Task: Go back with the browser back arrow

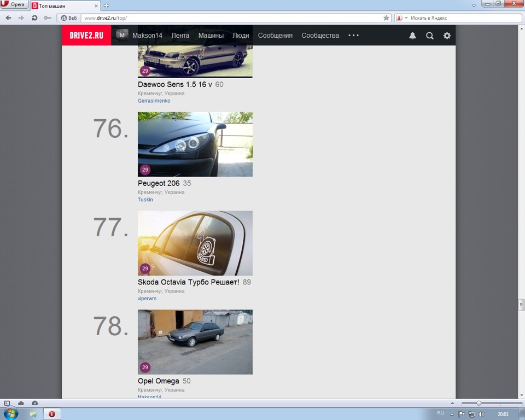Action: point(8,18)
